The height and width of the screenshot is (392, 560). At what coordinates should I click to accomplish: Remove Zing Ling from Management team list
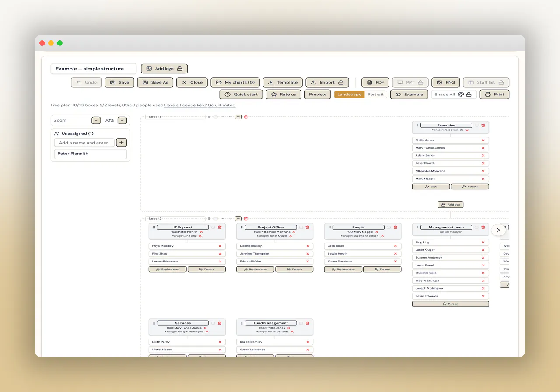tap(483, 242)
